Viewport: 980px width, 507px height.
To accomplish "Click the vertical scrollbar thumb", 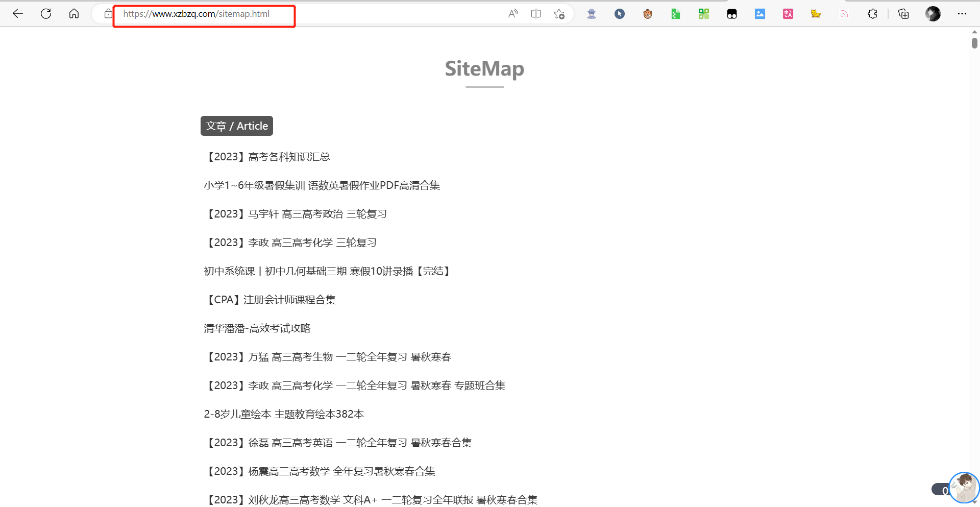I will 974,43.
